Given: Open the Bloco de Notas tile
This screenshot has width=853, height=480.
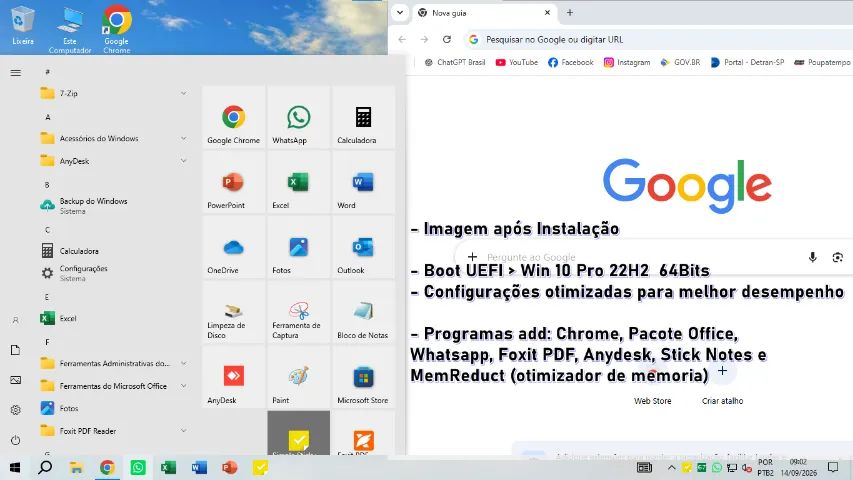Looking at the screenshot, I should (x=363, y=312).
